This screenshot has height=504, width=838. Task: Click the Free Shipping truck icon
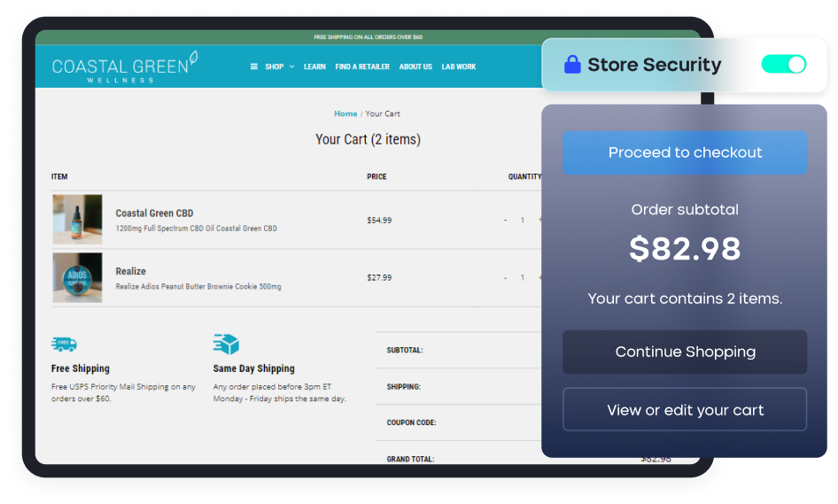[64, 345]
